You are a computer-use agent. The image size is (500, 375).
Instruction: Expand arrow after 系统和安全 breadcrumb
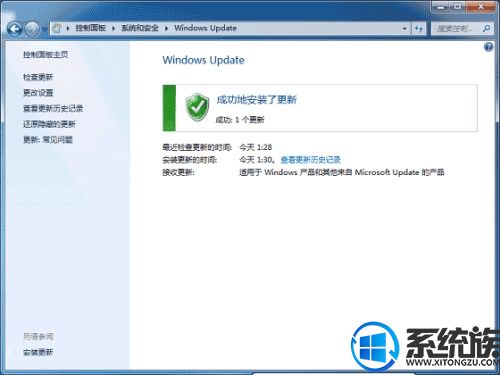click(x=166, y=28)
